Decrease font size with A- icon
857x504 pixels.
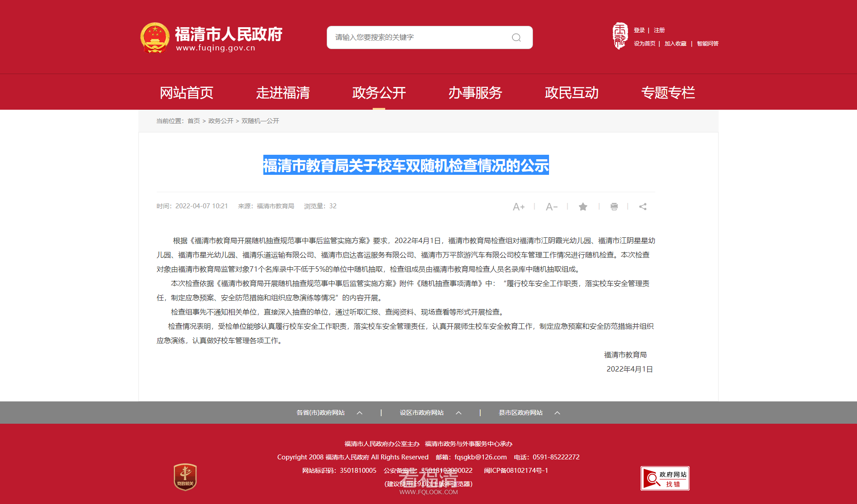[x=551, y=207]
